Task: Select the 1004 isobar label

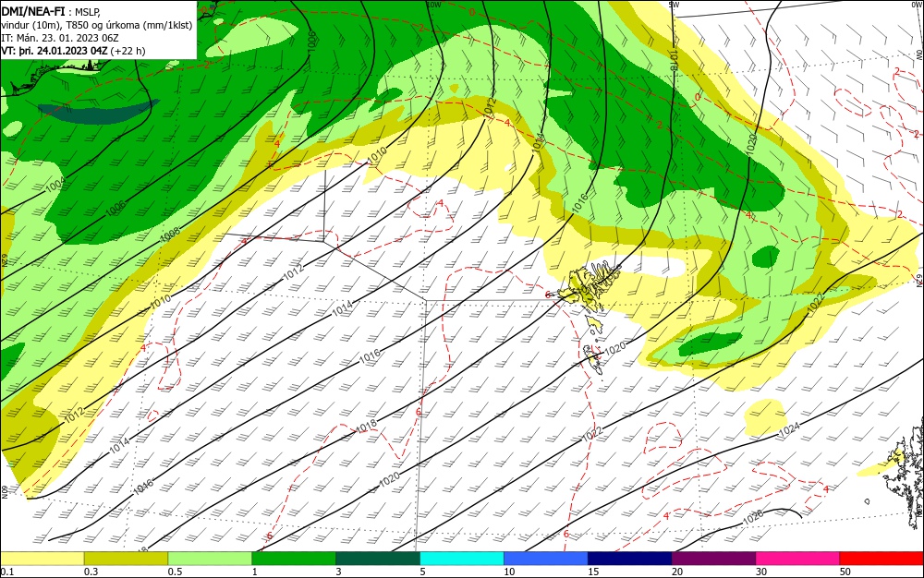Action: 55,185
